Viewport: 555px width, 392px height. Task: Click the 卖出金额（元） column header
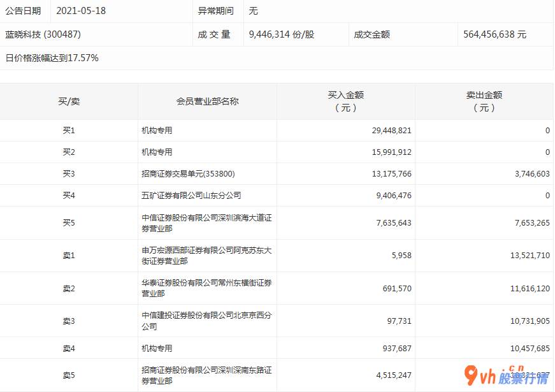click(484, 101)
